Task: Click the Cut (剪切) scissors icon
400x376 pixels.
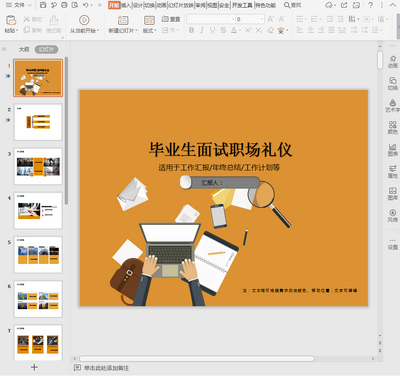Action: 27,19
